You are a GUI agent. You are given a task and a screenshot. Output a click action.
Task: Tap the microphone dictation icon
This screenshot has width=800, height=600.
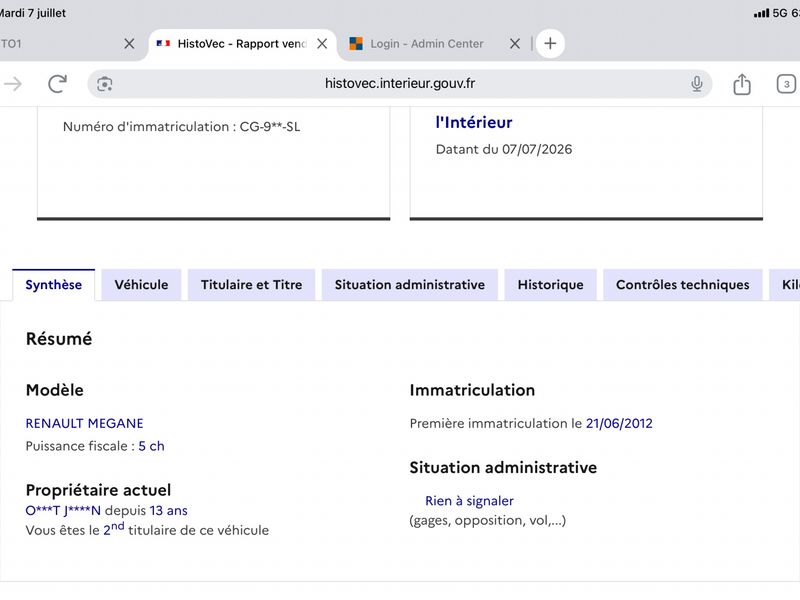696,84
